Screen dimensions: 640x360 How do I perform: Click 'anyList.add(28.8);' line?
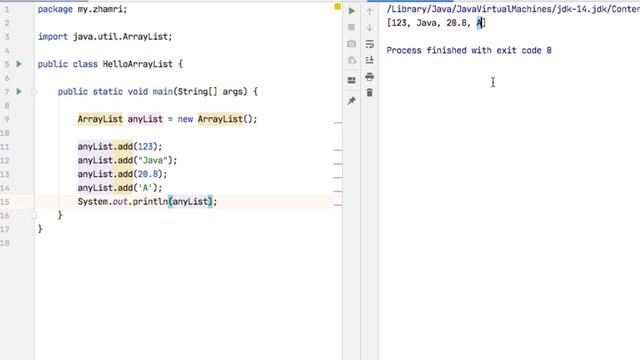point(122,174)
